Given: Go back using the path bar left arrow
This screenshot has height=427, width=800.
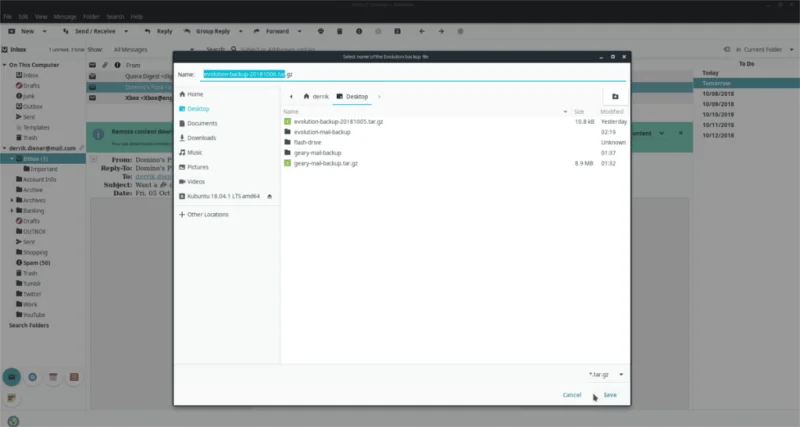Looking at the screenshot, I should (291, 96).
